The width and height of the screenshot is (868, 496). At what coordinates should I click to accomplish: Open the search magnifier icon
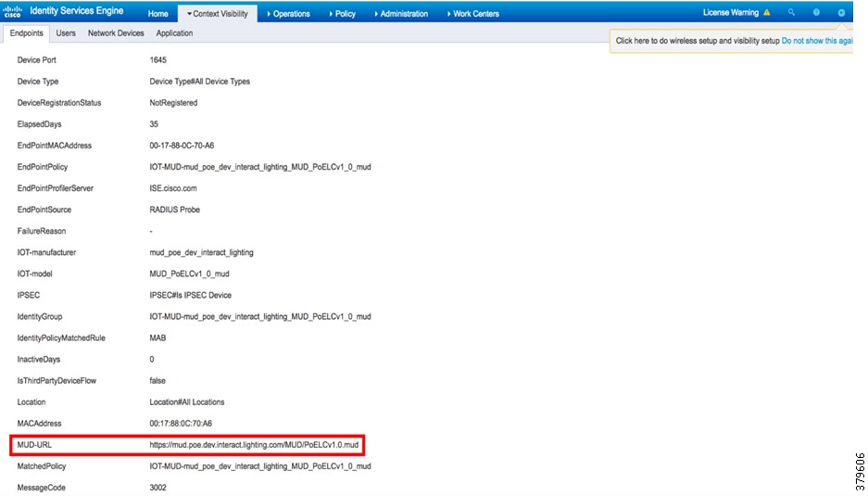click(x=792, y=12)
